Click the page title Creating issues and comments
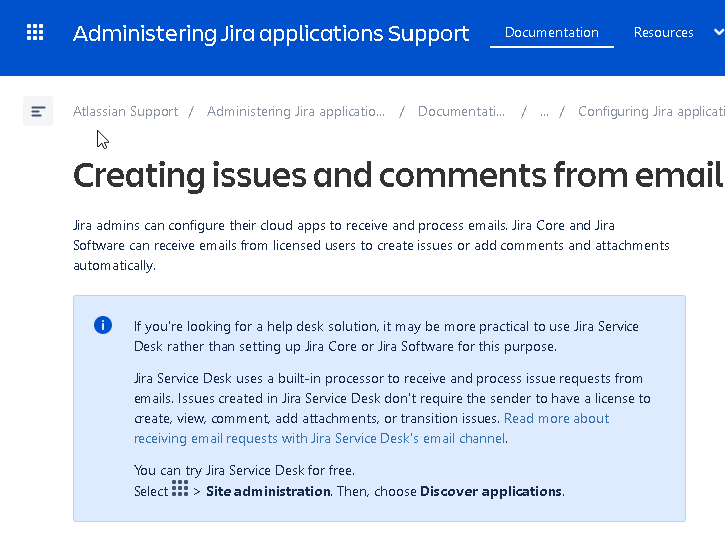 [x=398, y=176]
